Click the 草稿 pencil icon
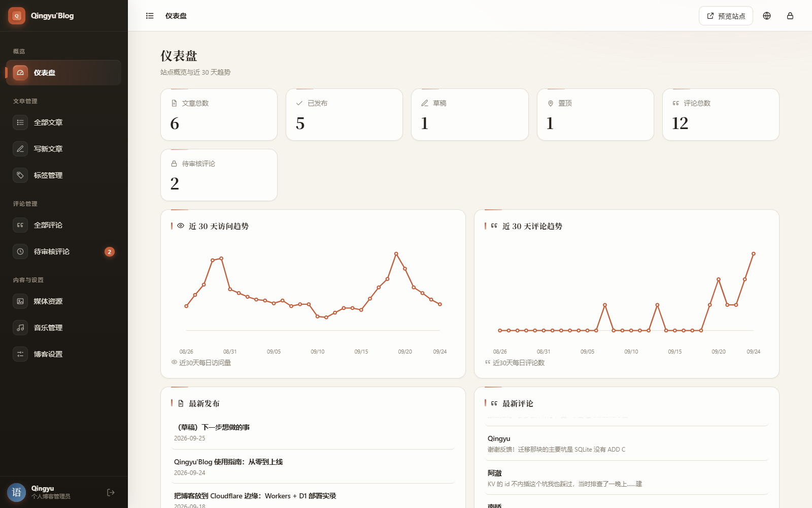812x508 pixels. (x=425, y=103)
